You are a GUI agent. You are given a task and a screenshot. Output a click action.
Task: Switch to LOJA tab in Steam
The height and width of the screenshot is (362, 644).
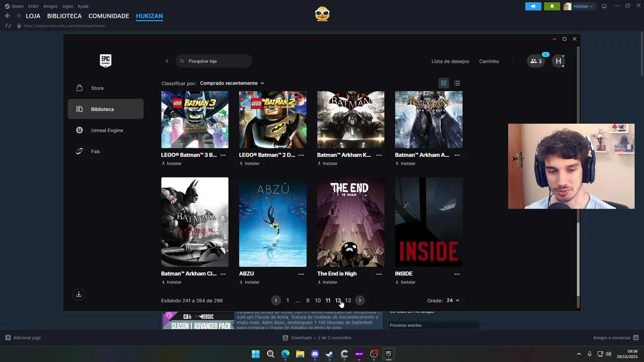click(x=33, y=16)
